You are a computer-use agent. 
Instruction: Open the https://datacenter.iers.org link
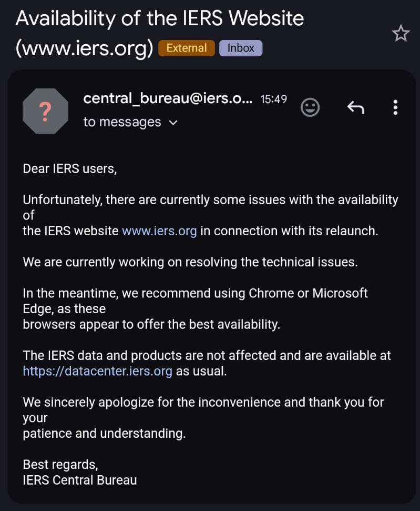coord(98,371)
